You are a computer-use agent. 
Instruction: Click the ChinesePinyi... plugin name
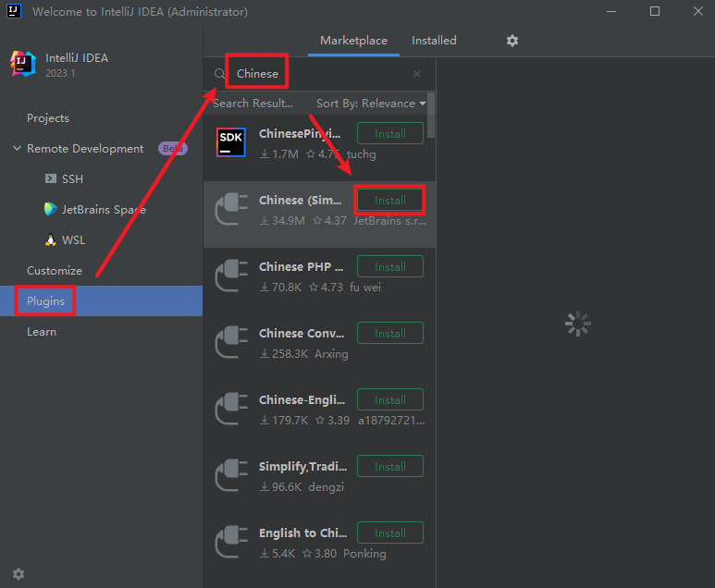(x=300, y=133)
